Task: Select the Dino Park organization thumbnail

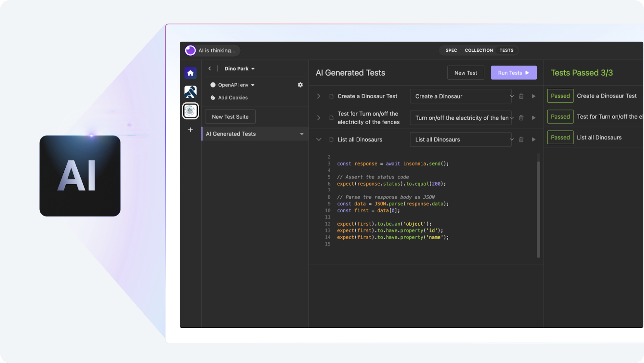Action: coord(190,111)
